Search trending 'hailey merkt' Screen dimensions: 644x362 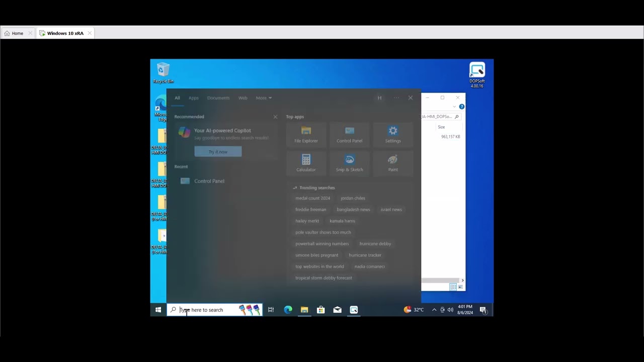pos(307,221)
